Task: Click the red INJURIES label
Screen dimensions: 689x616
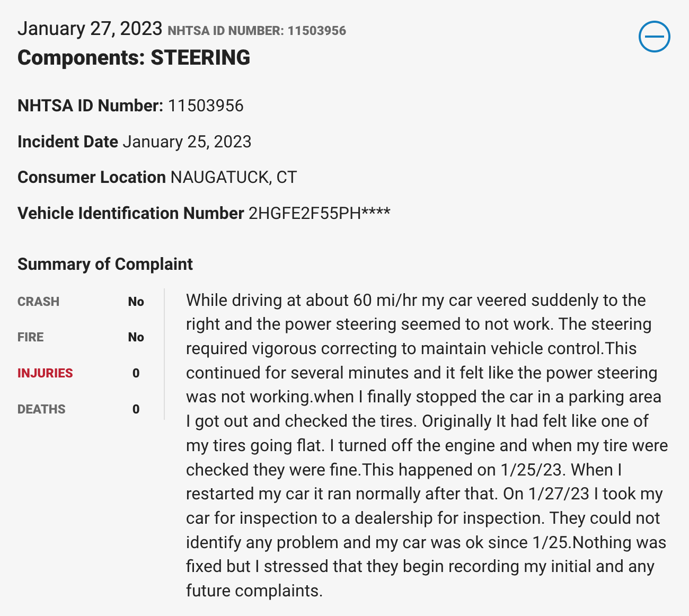Action: (x=45, y=373)
